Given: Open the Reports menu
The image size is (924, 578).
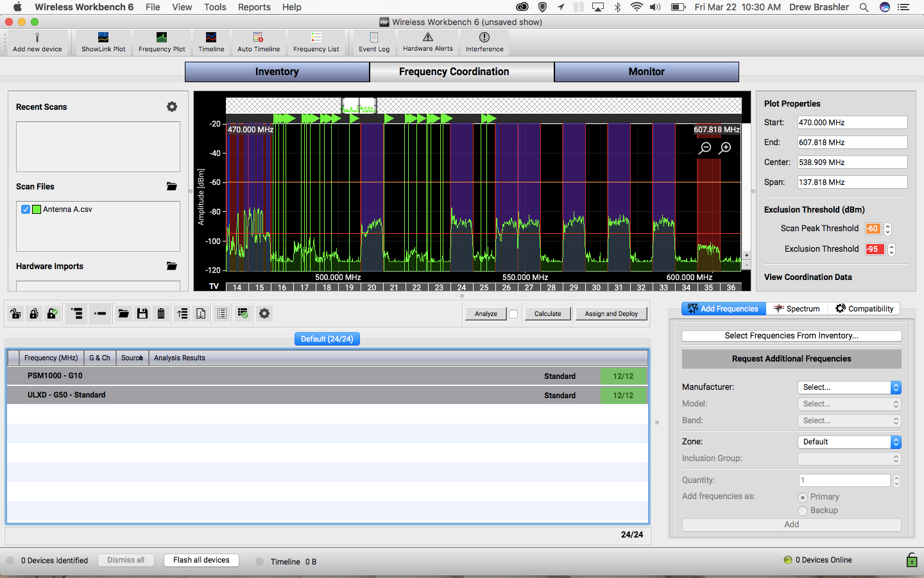Looking at the screenshot, I should pos(254,7).
